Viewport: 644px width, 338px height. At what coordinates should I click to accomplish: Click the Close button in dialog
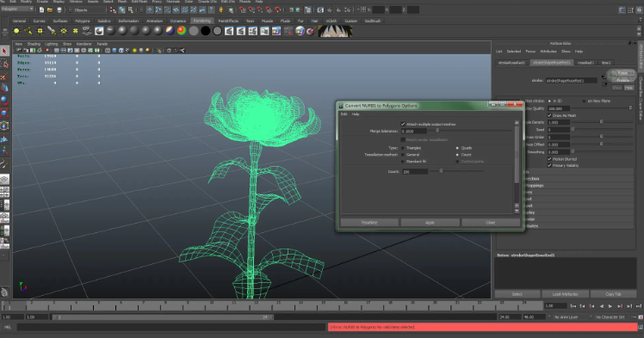(491, 223)
